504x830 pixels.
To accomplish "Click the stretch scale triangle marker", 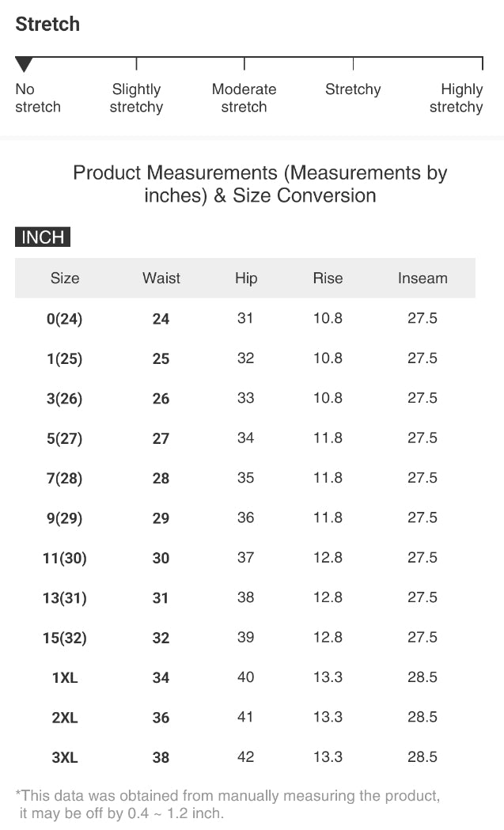I will [25, 64].
